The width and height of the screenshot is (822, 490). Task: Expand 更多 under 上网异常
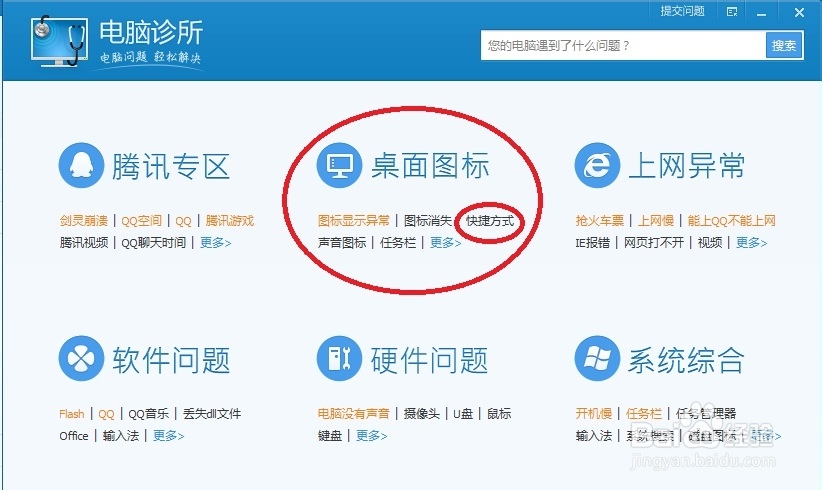(x=752, y=243)
